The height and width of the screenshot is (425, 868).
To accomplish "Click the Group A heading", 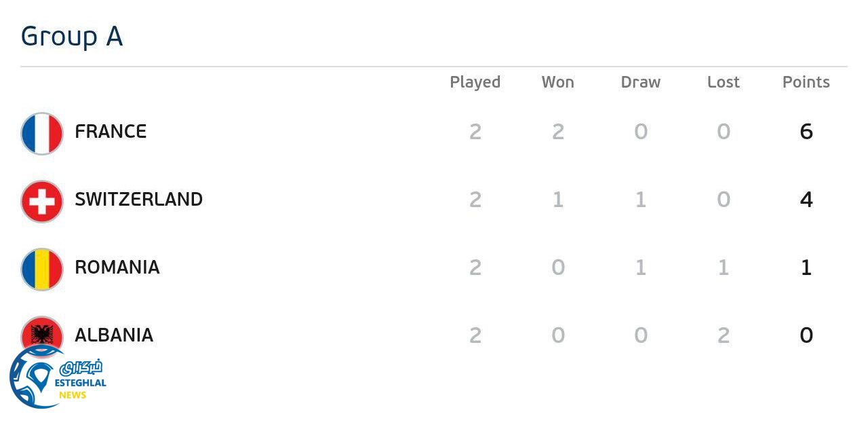I will pyautogui.click(x=72, y=36).
